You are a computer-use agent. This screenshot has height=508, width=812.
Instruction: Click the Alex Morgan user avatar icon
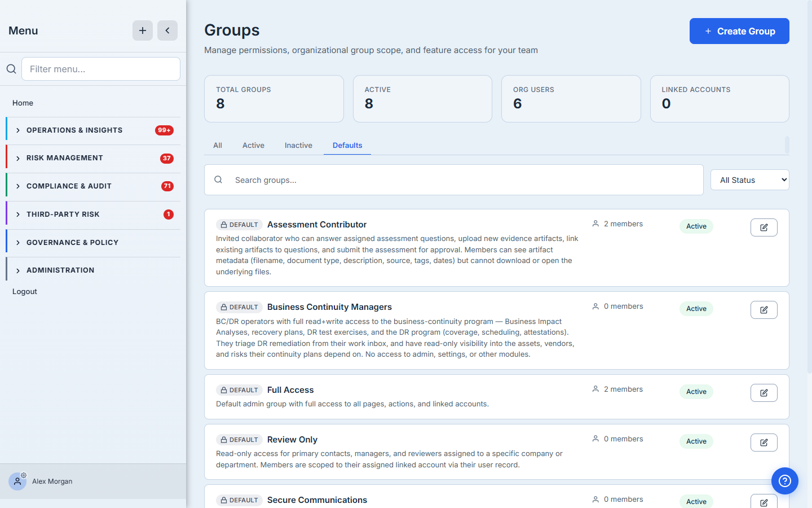pos(17,481)
